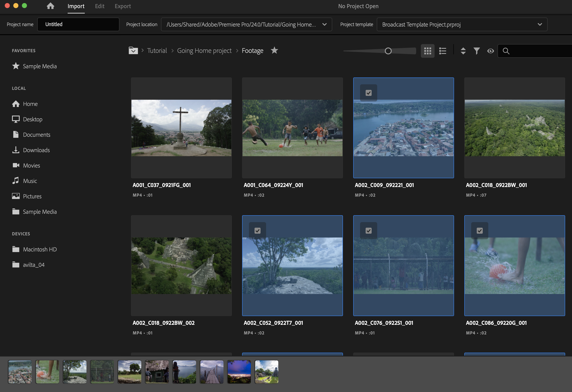Screen dimensions: 572x392
Task: Switch to the Edit tab
Action: pos(100,6)
